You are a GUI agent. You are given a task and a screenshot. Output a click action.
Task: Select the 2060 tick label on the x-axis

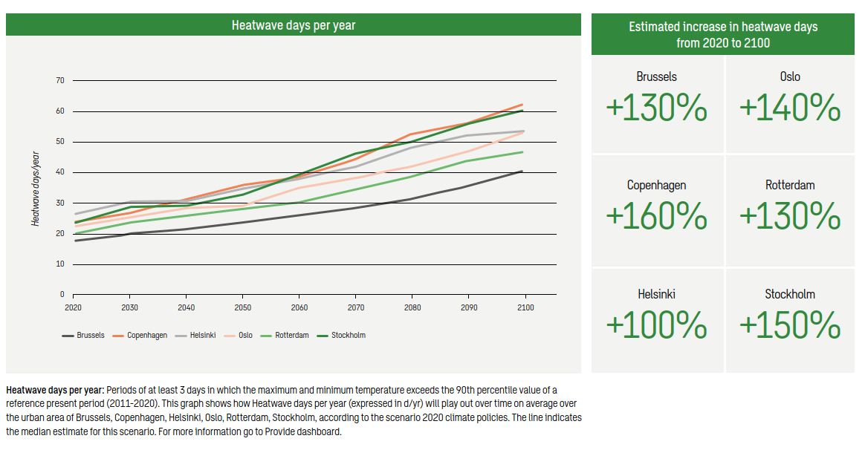point(299,307)
